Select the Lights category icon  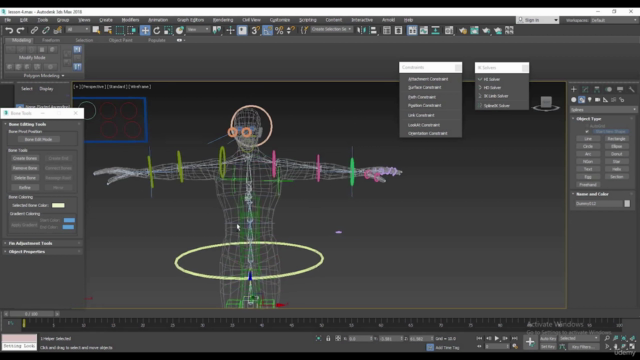click(x=589, y=100)
